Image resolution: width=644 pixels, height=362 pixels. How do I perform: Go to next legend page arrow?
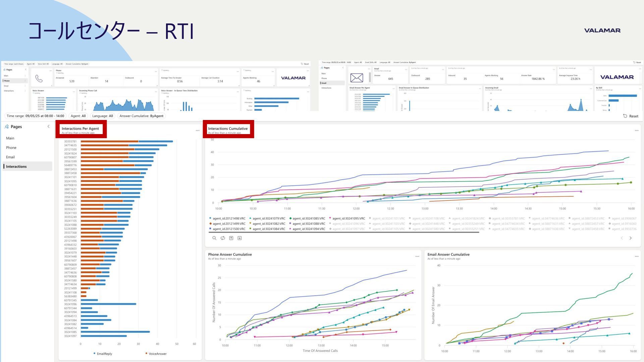pos(631,238)
